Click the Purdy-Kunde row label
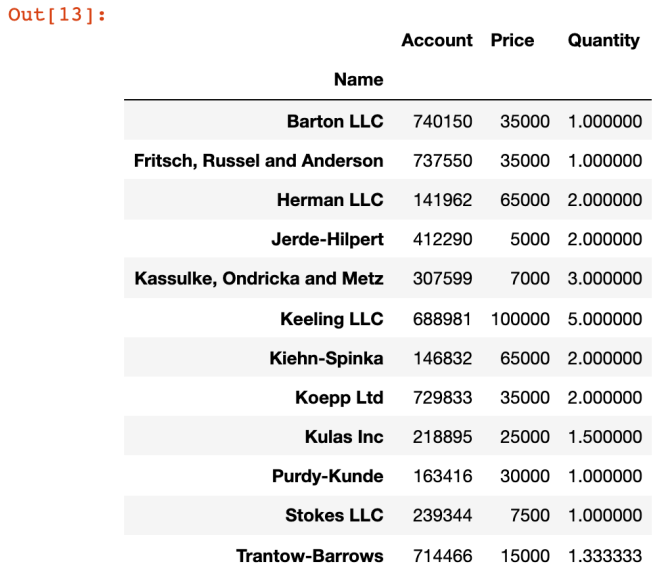This screenshot has width=671, height=582. coord(327,476)
